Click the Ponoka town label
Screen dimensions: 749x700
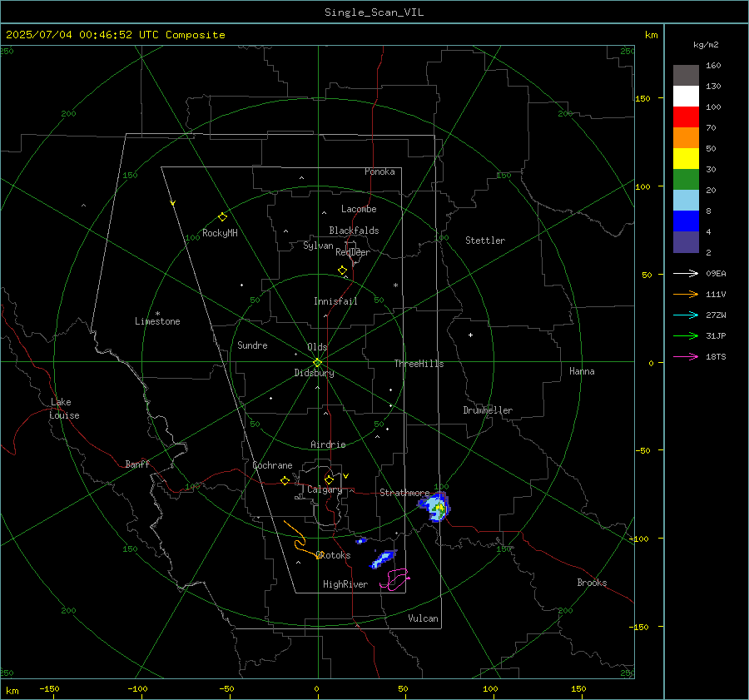tap(379, 171)
